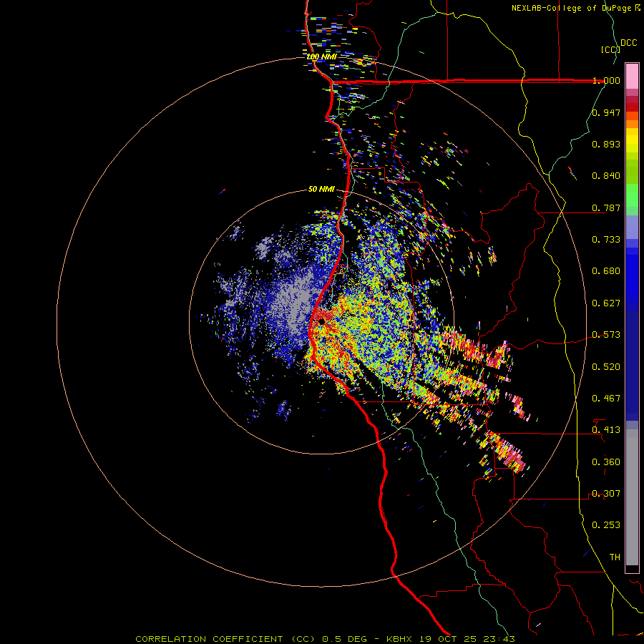Click the DCC label above the color scale
644x644 pixels.
point(628,43)
